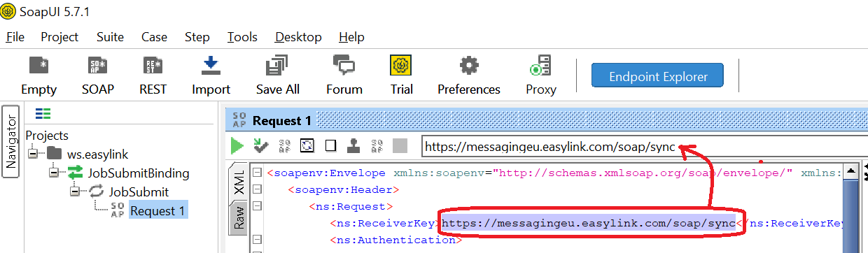Click the Projects label in navigator
The width and height of the screenshot is (868, 253).
(x=47, y=136)
